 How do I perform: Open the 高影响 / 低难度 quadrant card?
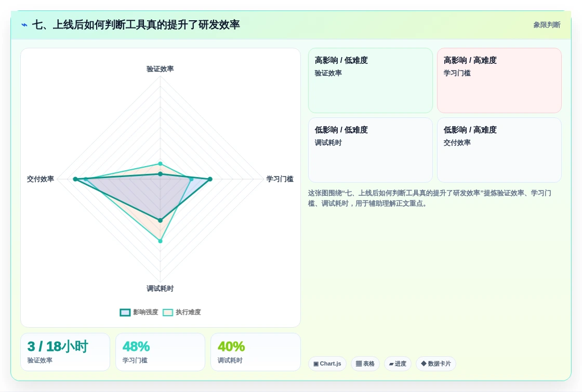(x=371, y=80)
